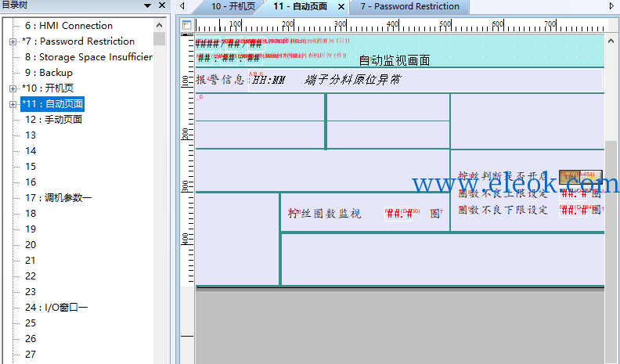Viewport: 620px width, 364px height.
Task: Select window 15 in tree
Action: pyautogui.click(x=31, y=167)
